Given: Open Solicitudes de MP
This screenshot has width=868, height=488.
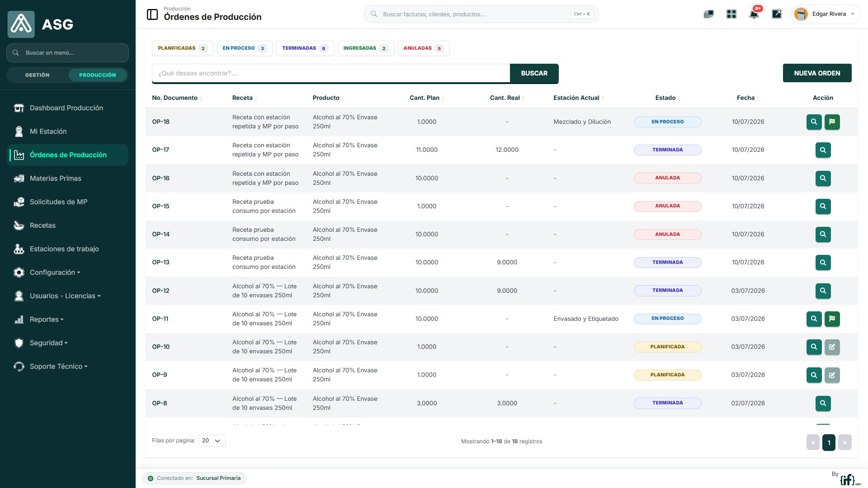Looking at the screenshot, I should point(68,202).
